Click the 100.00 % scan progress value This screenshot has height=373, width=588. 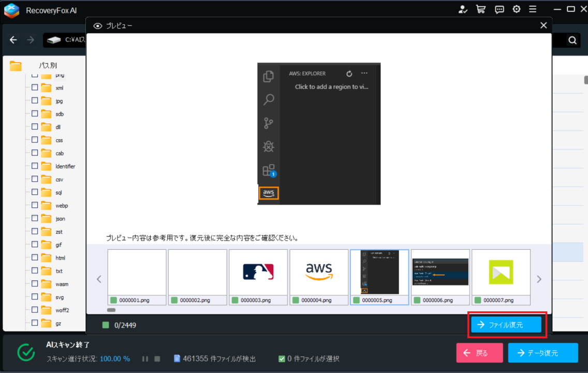coord(115,358)
